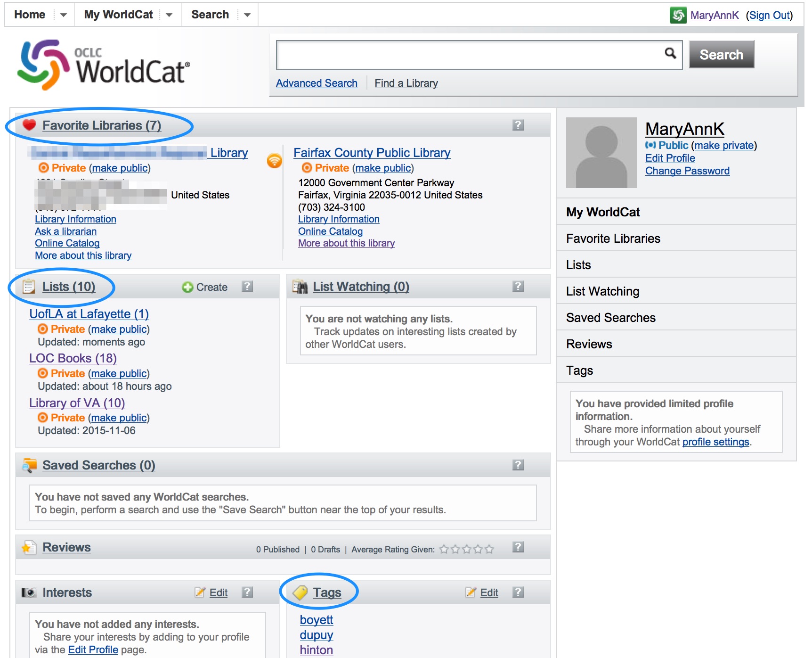Open the Advanced Search link
This screenshot has width=812, height=658.
coord(317,83)
